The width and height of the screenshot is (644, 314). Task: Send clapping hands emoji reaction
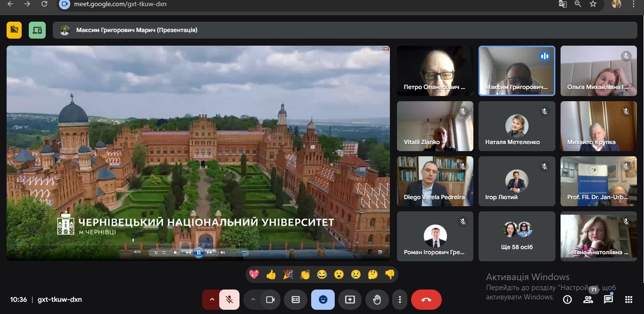point(305,274)
